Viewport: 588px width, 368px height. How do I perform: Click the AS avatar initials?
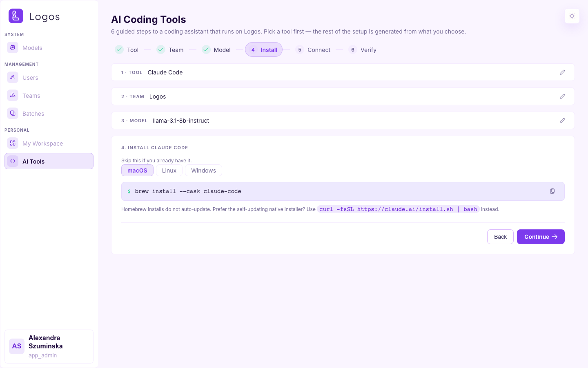pos(17,346)
